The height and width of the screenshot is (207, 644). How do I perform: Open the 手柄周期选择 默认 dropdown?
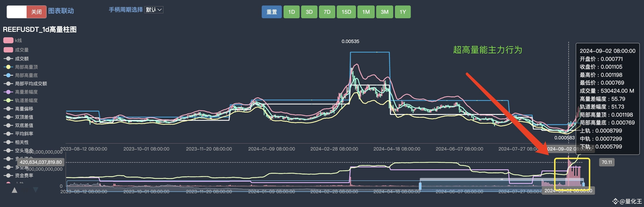pyautogui.click(x=154, y=10)
